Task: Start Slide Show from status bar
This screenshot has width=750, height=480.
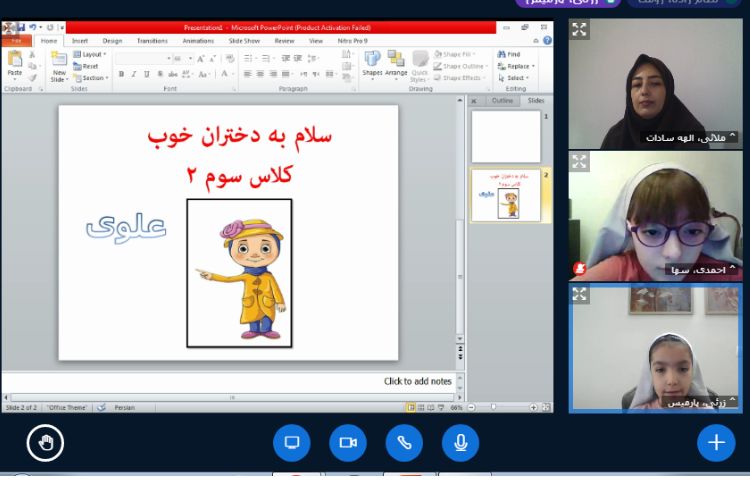Action: click(x=441, y=407)
